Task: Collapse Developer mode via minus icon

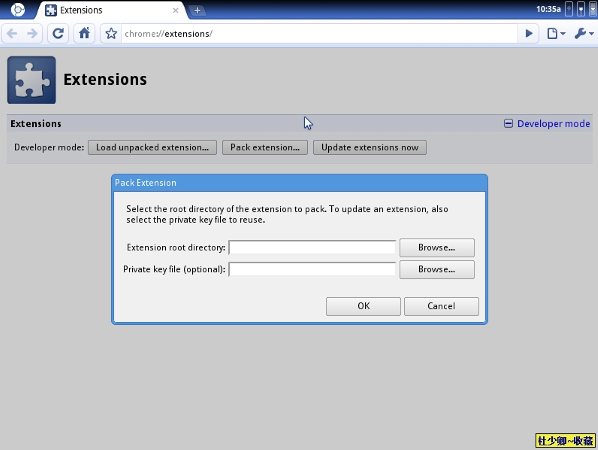Action: pos(508,124)
